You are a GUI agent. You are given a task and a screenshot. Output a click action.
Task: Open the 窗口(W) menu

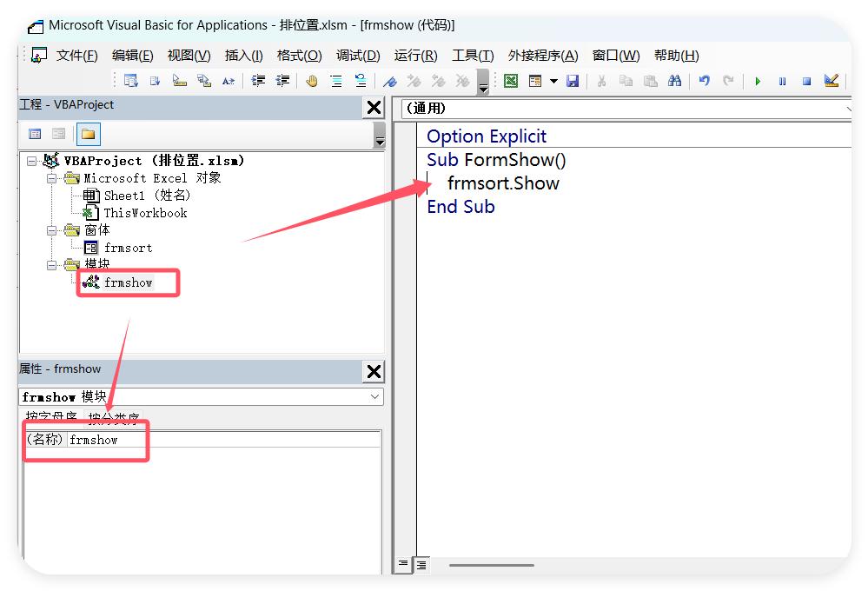[615, 56]
